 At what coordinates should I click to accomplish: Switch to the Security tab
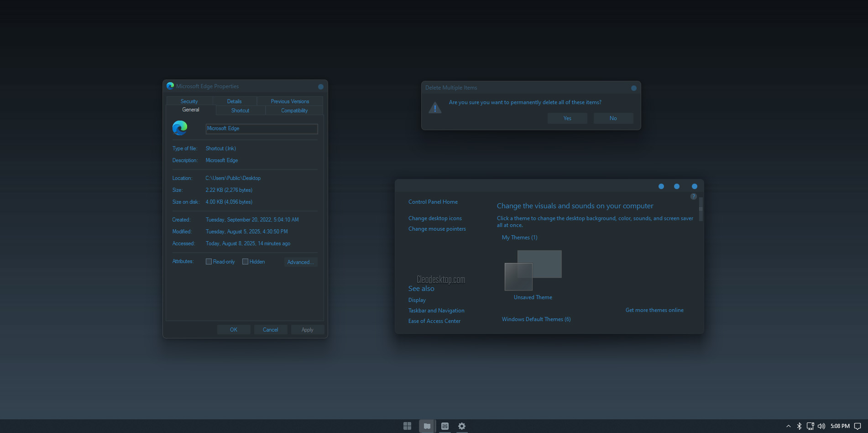[189, 101]
